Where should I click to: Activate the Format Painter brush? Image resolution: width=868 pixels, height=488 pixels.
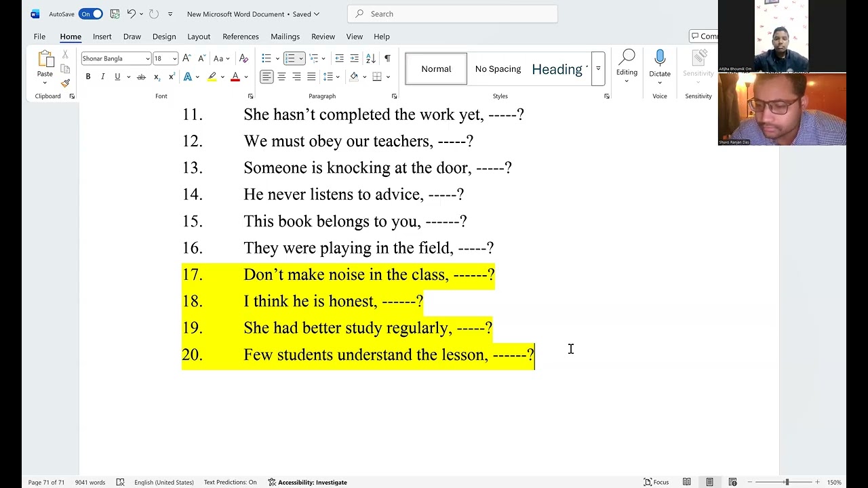pos(65,83)
